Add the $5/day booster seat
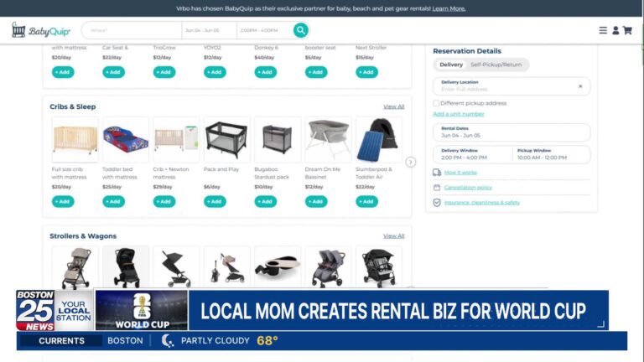Viewport: 644px width, 362px height. coord(316,72)
